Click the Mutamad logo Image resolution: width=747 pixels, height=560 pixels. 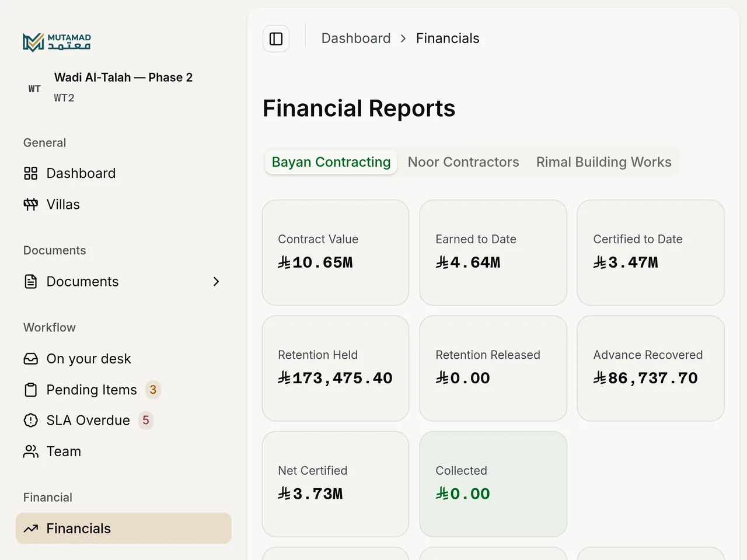click(57, 42)
